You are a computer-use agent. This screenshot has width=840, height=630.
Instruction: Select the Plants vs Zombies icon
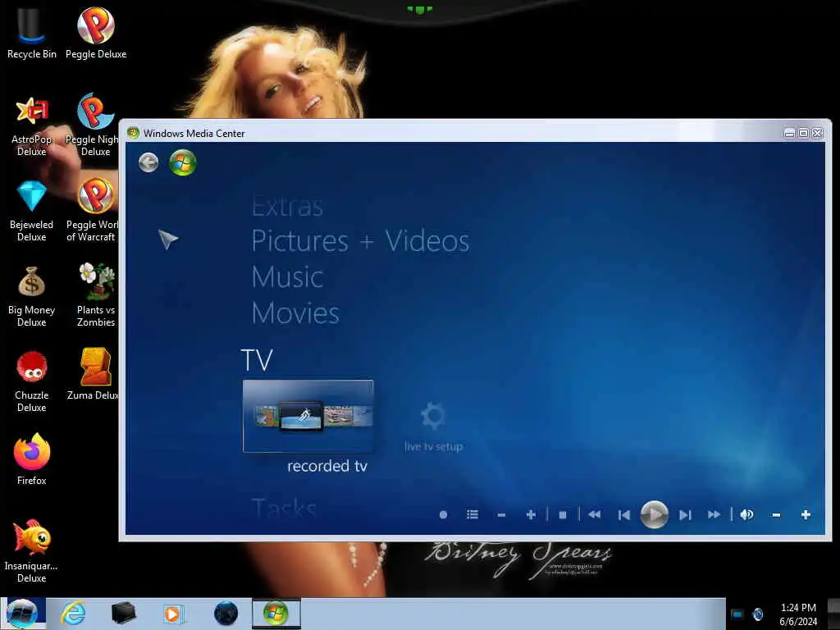[x=96, y=295]
